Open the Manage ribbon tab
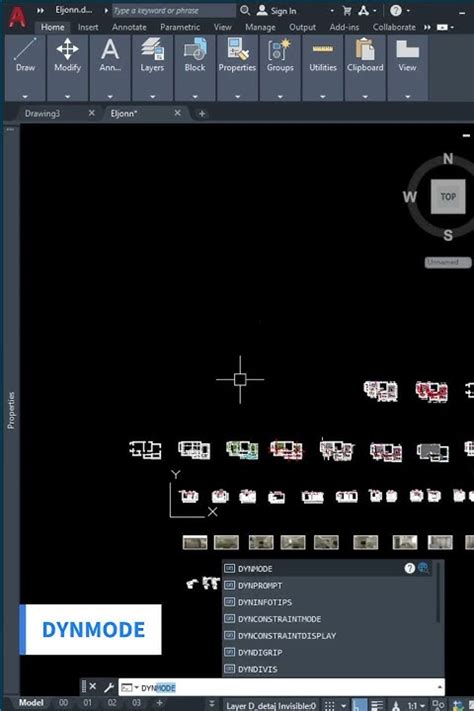The height and width of the screenshot is (711, 474). pyautogui.click(x=260, y=27)
